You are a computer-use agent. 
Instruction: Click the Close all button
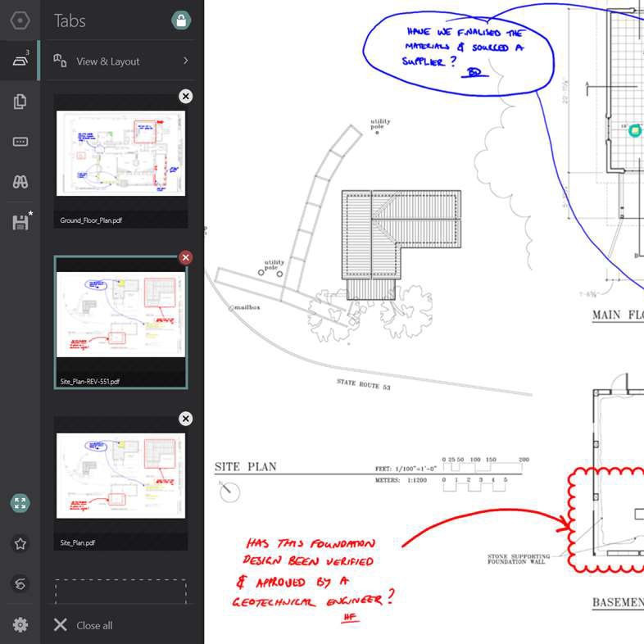pos(84,625)
